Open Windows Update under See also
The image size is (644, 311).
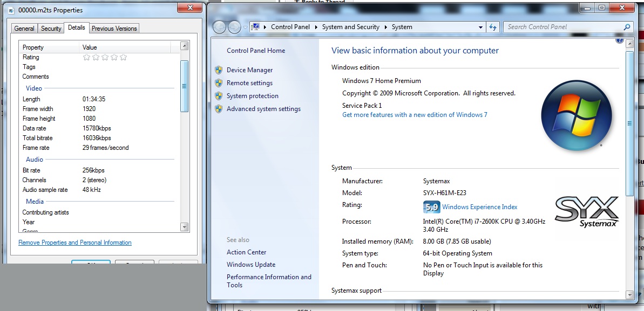pos(251,265)
